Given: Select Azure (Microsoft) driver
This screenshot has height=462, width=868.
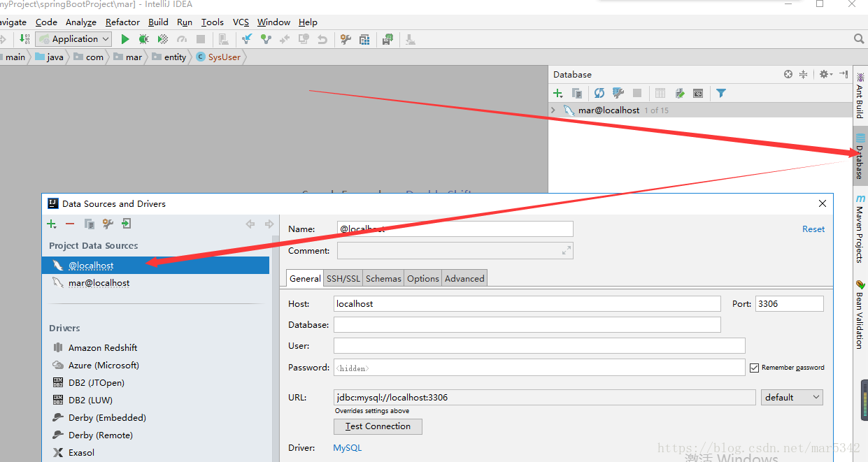Looking at the screenshot, I should tap(104, 365).
